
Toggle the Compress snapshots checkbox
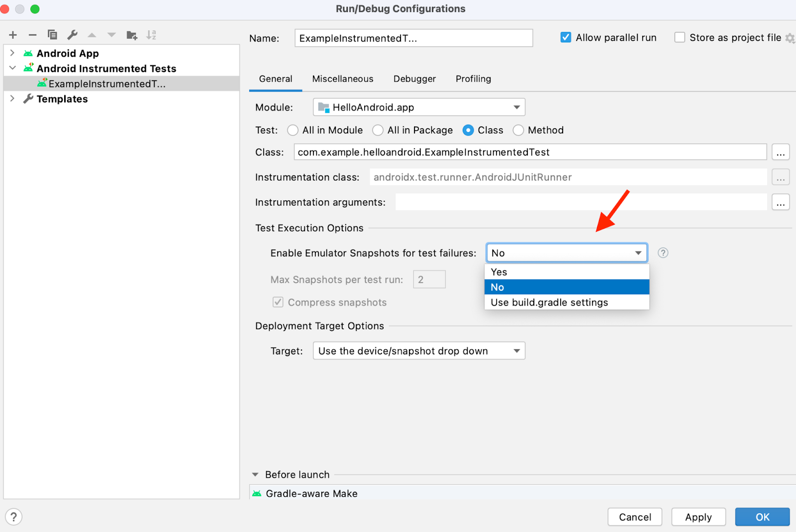pos(278,302)
